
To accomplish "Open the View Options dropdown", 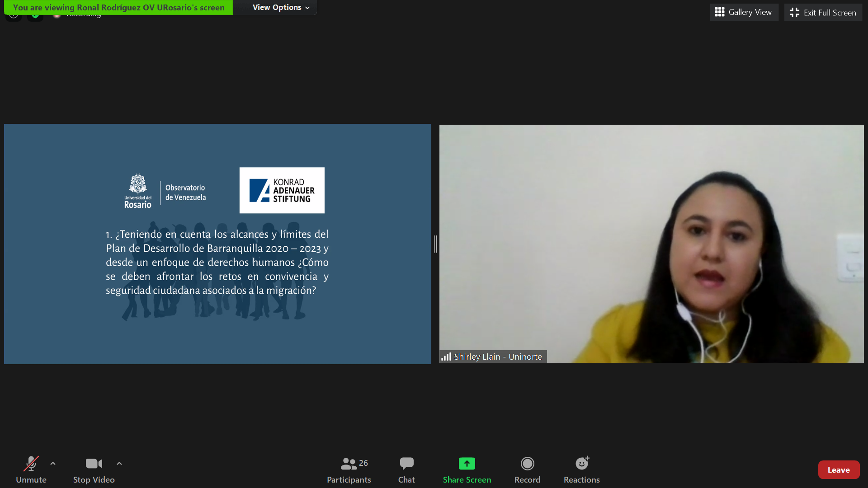I will pos(281,7).
